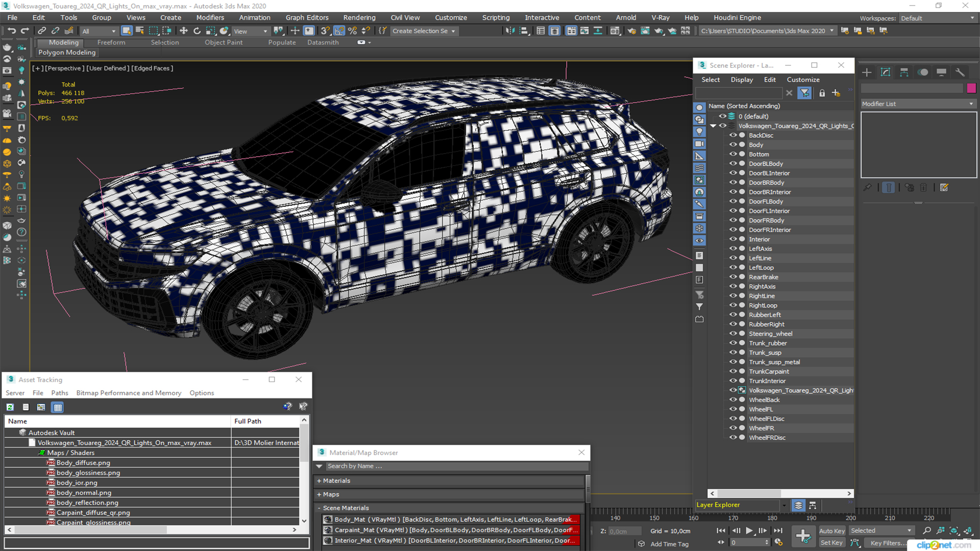Open the Modifier List dropdown
Screen dimensions: 980x551
(x=918, y=104)
